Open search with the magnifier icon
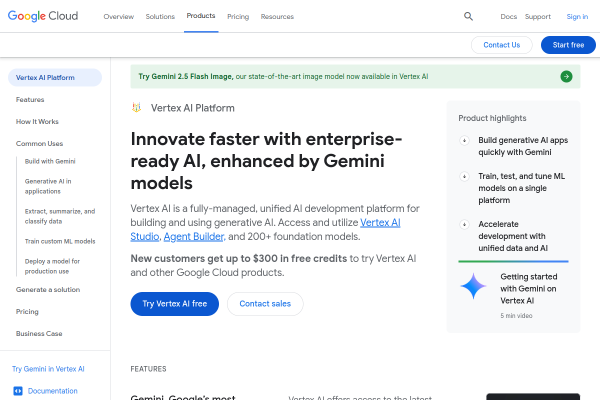This screenshot has height=400, width=600. pos(469,16)
